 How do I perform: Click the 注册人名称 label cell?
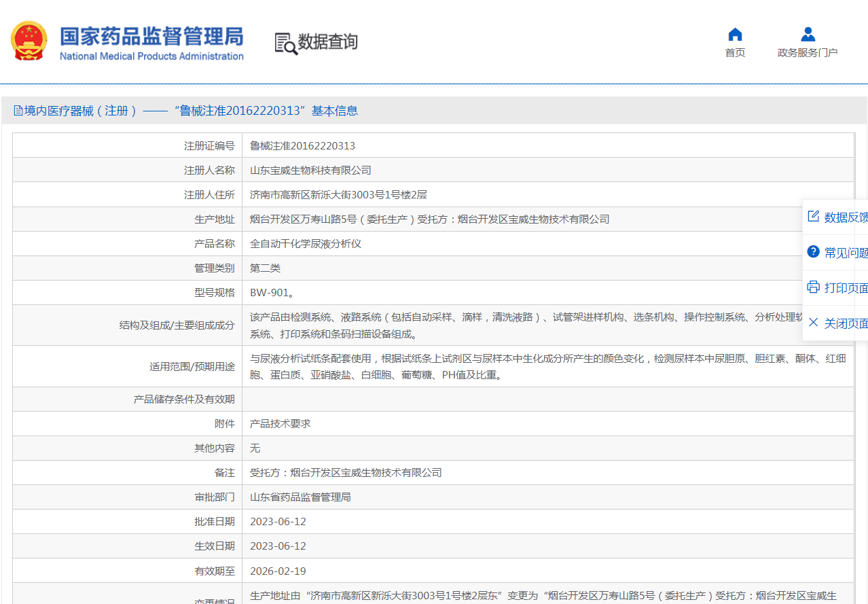pos(128,171)
